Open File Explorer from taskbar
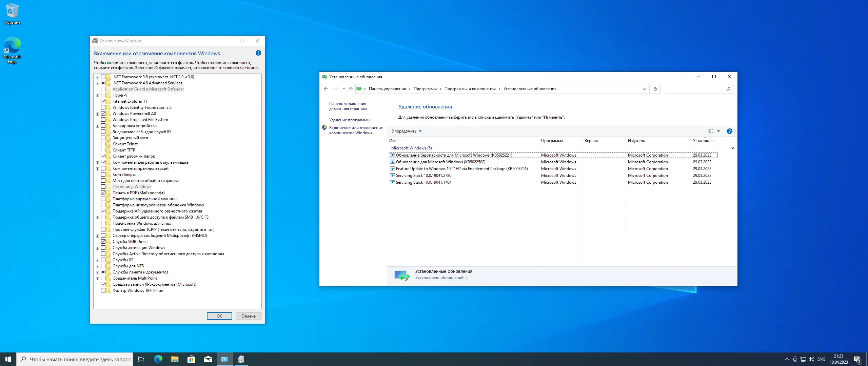868x366 pixels. [x=175, y=359]
